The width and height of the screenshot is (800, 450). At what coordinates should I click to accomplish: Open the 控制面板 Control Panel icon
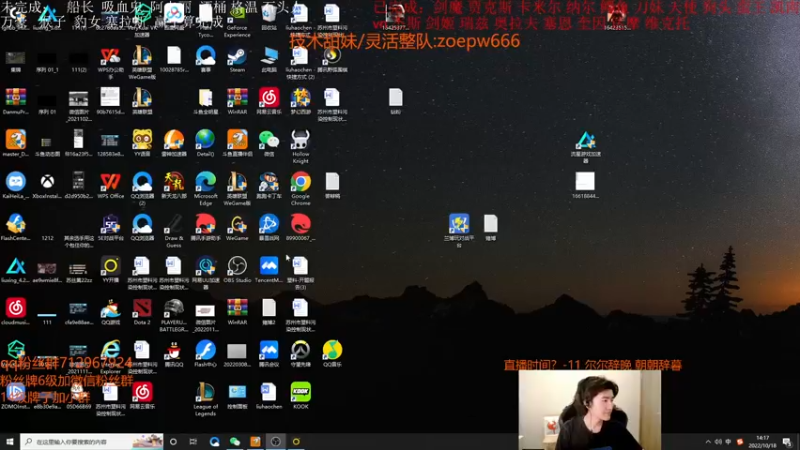(x=237, y=396)
